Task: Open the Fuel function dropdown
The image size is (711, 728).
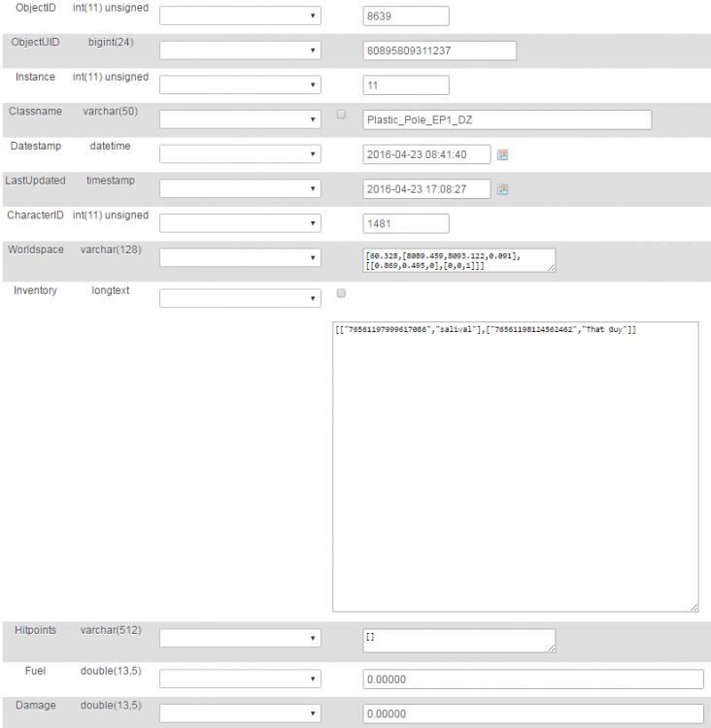Action: tap(239, 678)
